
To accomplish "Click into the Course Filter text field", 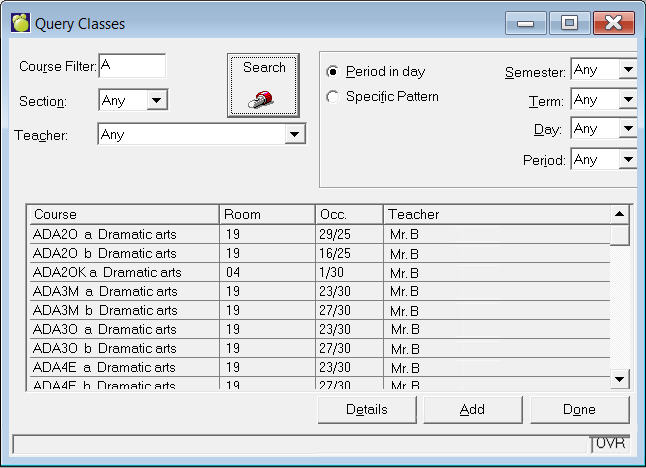I will click(x=131, y=66).
